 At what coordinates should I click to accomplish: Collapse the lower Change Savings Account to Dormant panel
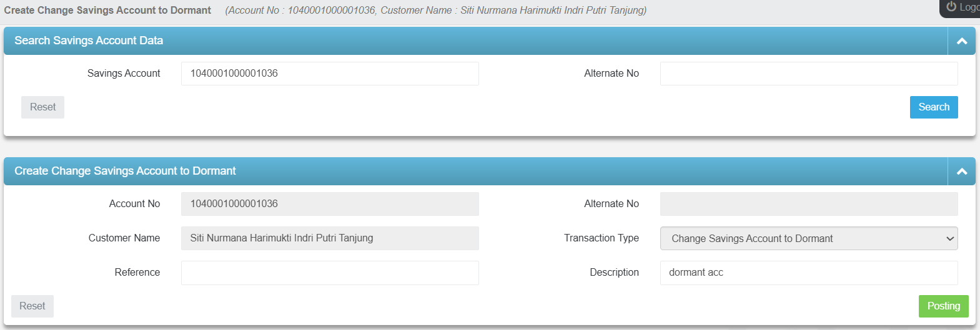pyautogui.click(x=962, y=172)
